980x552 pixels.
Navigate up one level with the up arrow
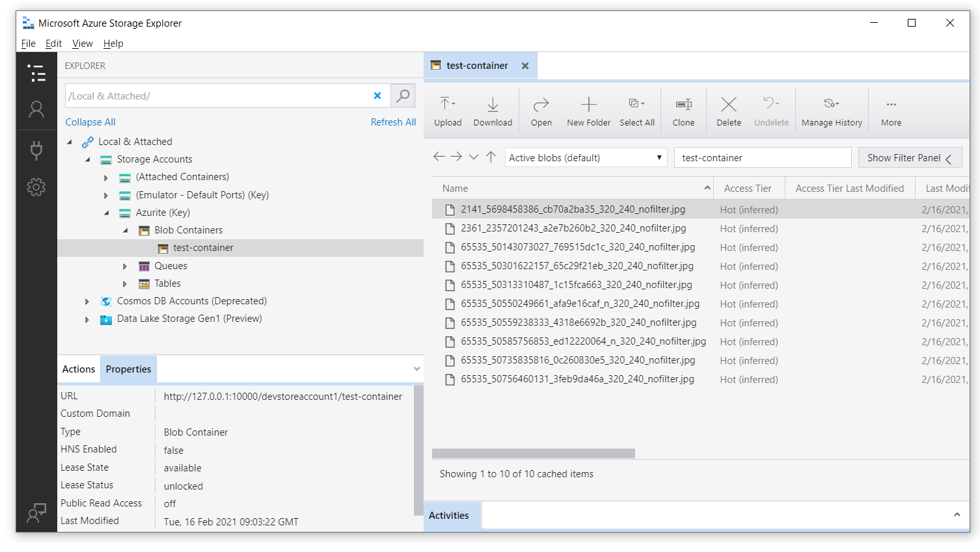(491, 157)
